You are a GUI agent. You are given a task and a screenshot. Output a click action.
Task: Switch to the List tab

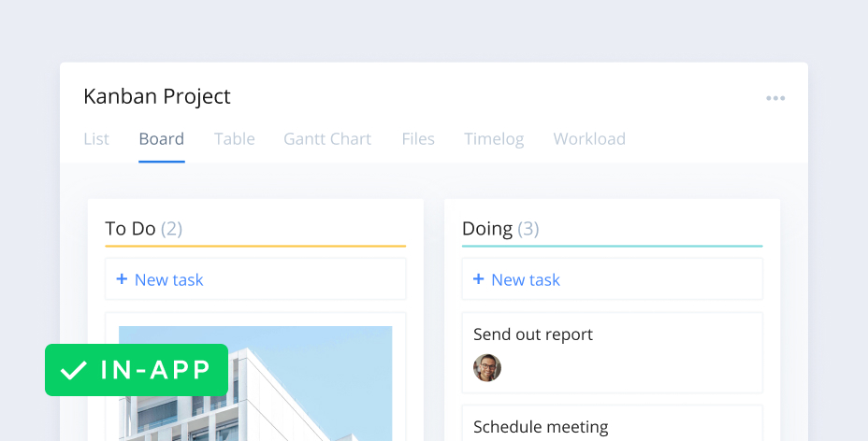[96, 139]
